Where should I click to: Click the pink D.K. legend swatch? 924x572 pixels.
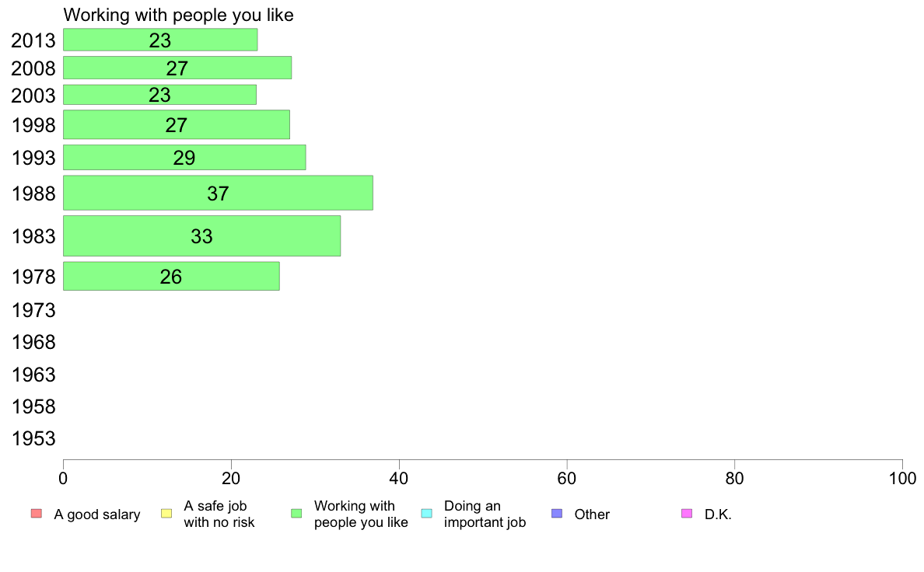(x=687, y=514)
